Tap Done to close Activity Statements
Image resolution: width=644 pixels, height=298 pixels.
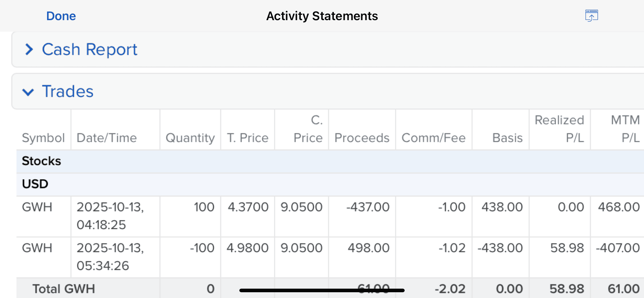coord(61,16)
